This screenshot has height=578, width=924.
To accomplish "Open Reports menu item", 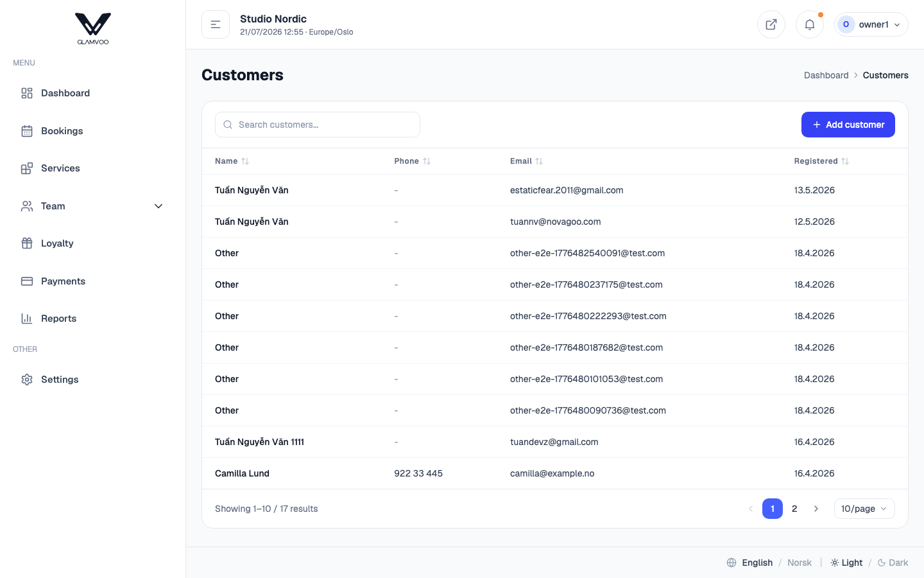I will pyautogui.click(x=93, y=319).
